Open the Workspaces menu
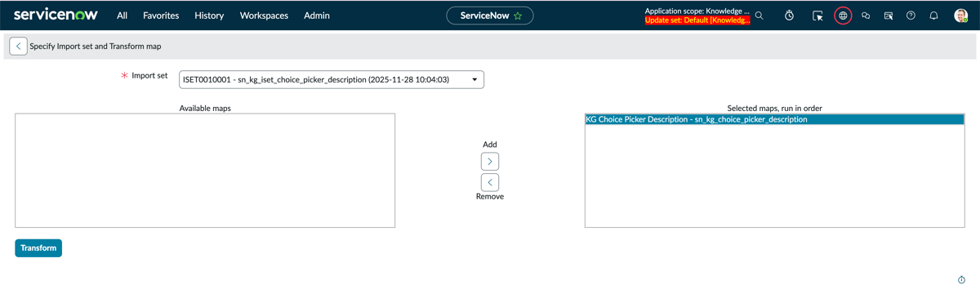980x294 pixels. click(264, 16)
